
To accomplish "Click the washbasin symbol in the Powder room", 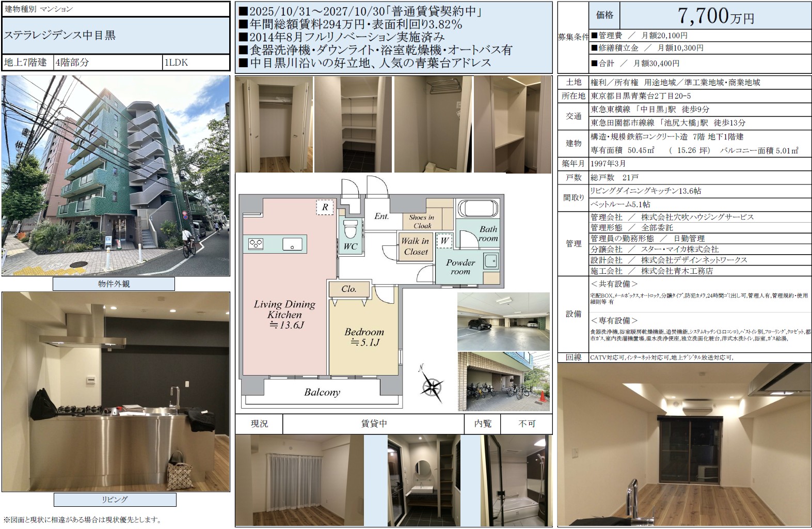I will 491,261.
